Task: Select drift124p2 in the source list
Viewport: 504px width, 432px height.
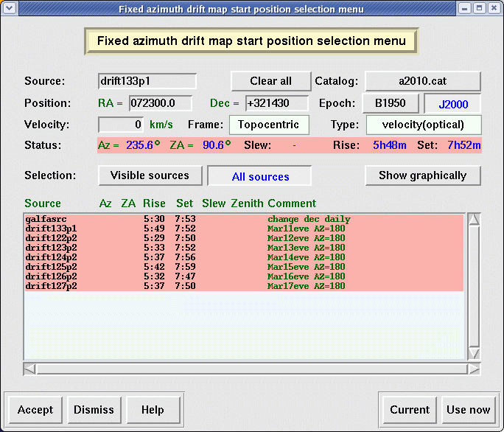Action: coord(51,257)
